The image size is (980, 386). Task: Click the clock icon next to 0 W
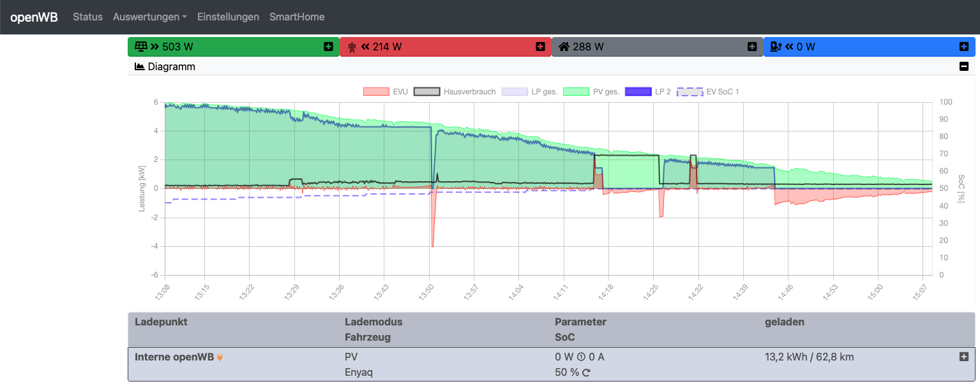click(x=581, y=357)
